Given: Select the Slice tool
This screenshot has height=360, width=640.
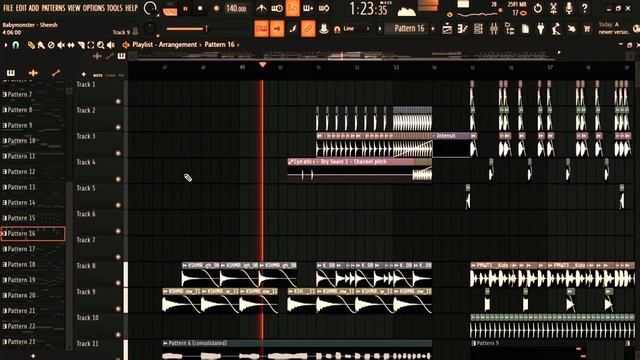Looking at the screenshot, I should [81, 45].
